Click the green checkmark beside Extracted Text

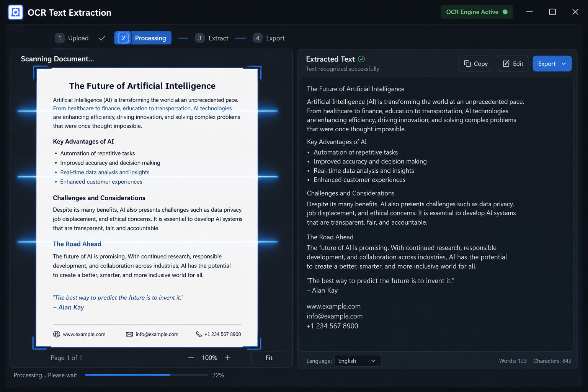click(x=361, y=59)
